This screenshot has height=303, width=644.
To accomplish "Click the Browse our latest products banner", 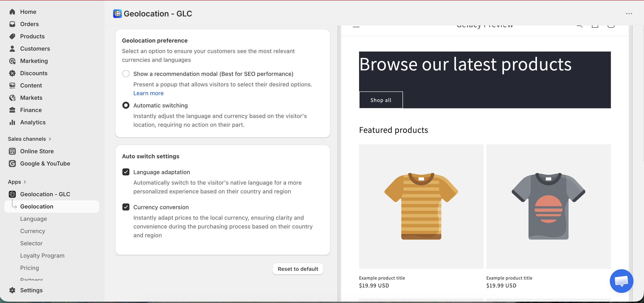I will (x=485, y=80).
